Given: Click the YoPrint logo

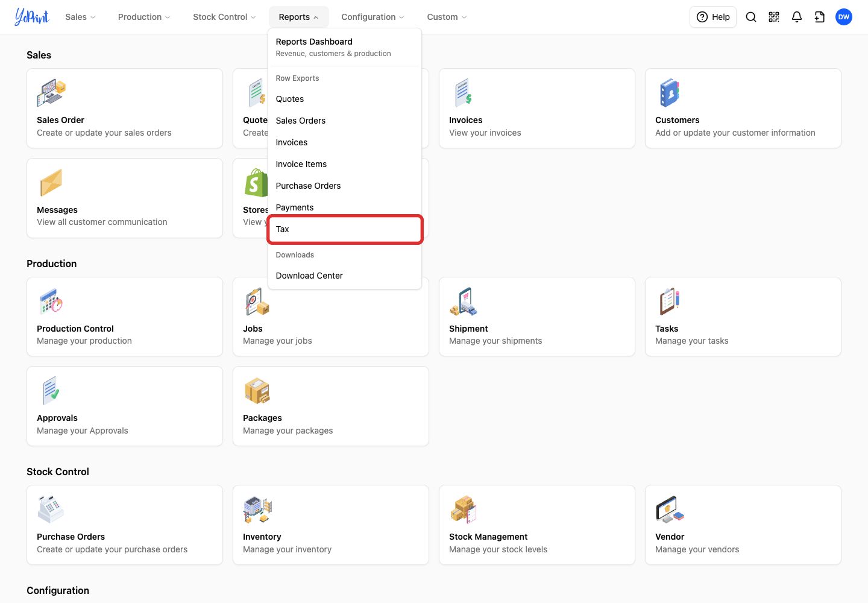Looking at the screenshot, I should pos(32,17).
